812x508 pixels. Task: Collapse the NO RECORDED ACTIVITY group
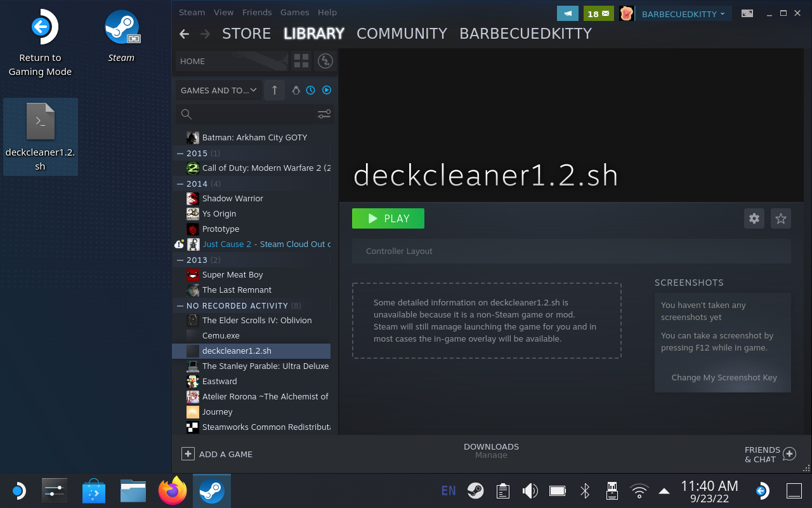180,305
